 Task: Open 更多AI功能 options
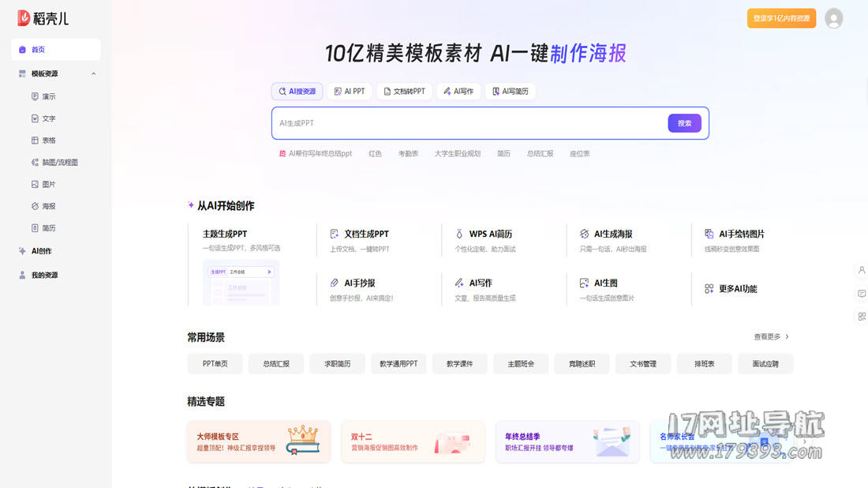(731, 289)
